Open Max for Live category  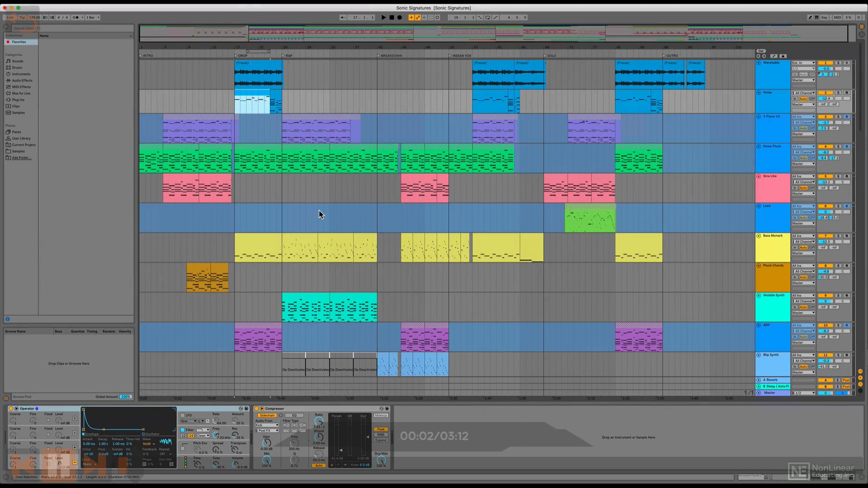pos(21,94)
